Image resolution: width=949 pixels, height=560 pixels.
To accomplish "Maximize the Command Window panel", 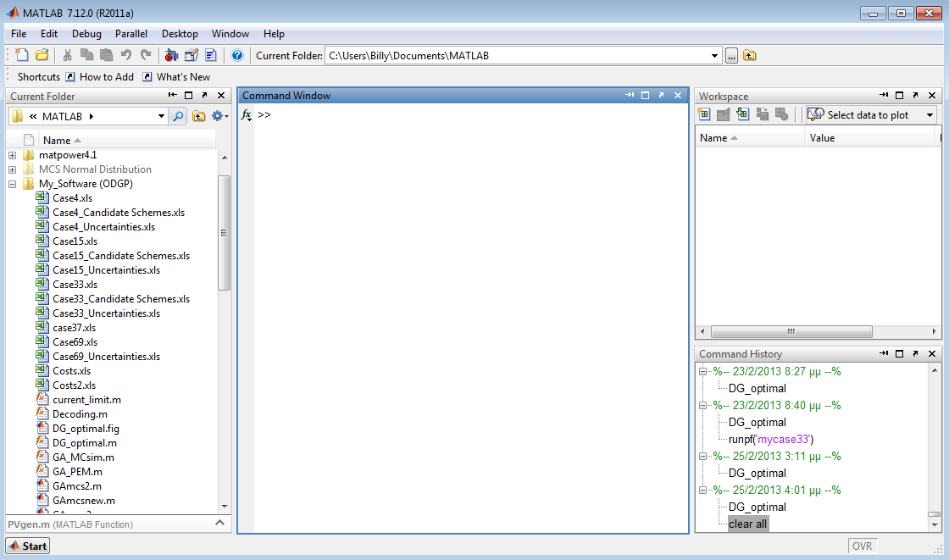I will pos(645,96).
